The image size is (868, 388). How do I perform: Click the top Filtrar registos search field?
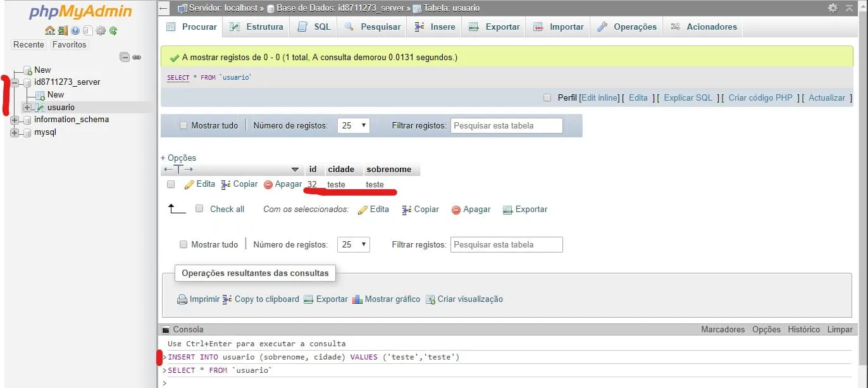[506, 125]
